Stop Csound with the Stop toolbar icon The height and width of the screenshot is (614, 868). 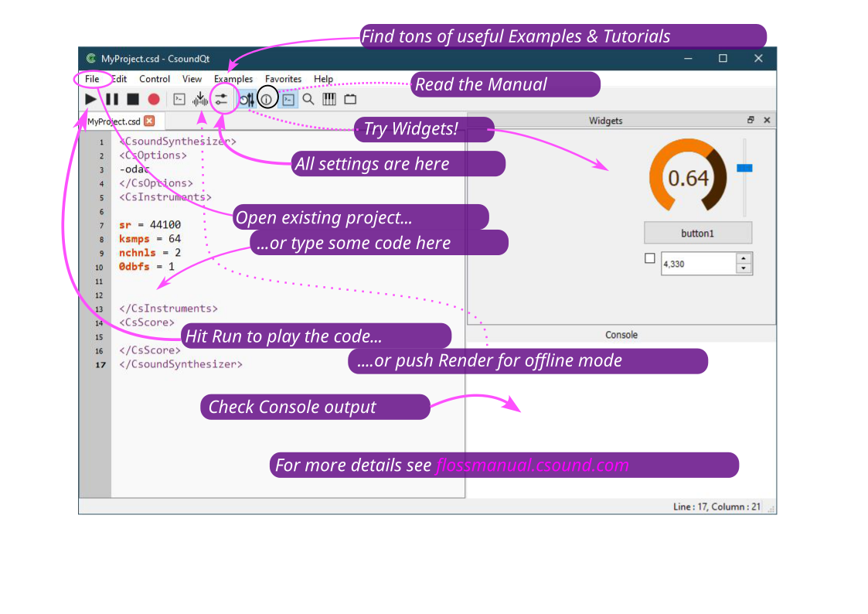133,99
